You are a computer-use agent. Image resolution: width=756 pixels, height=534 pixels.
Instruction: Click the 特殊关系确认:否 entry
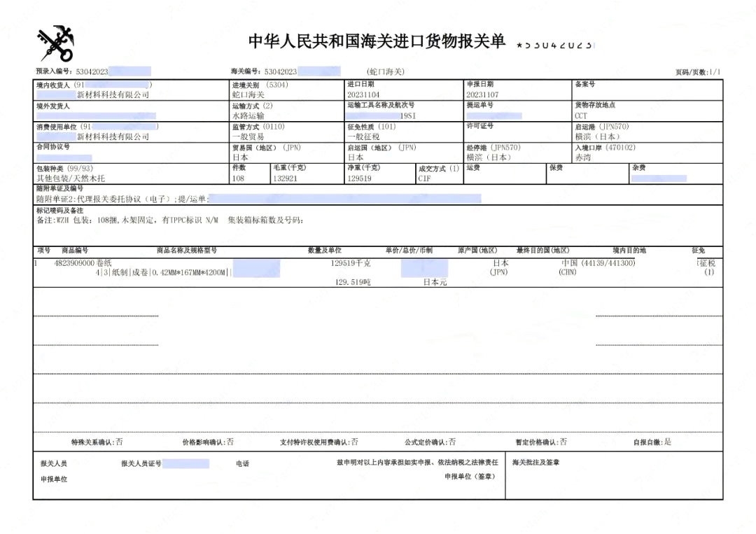point(97,442)
